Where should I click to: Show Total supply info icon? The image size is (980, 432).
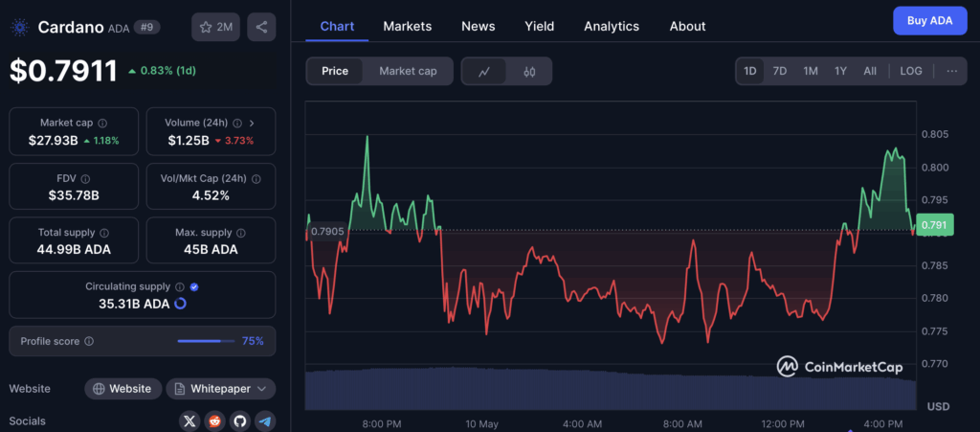click(104, 233)
